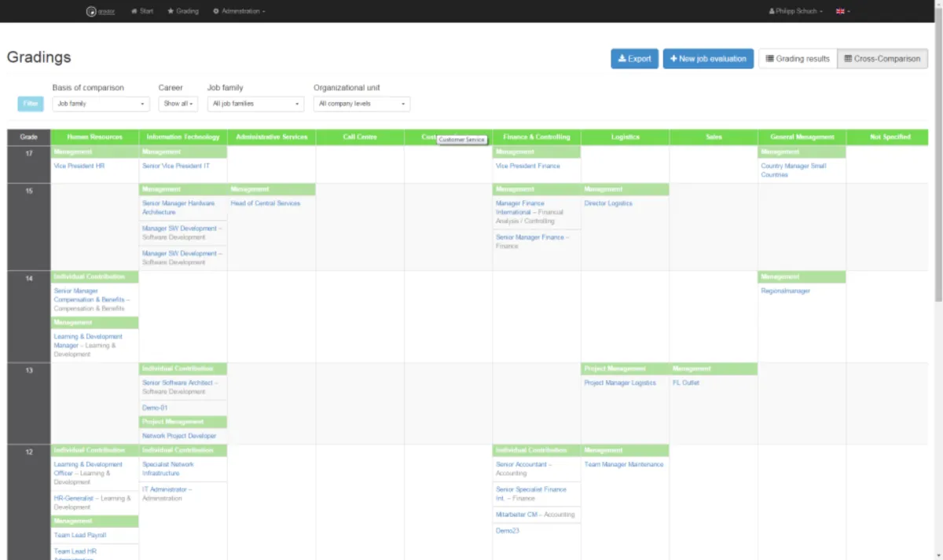Viewport: 943px width, 560px height.
Task: Open the All company levels dropdown
Action: pos(361,104)
